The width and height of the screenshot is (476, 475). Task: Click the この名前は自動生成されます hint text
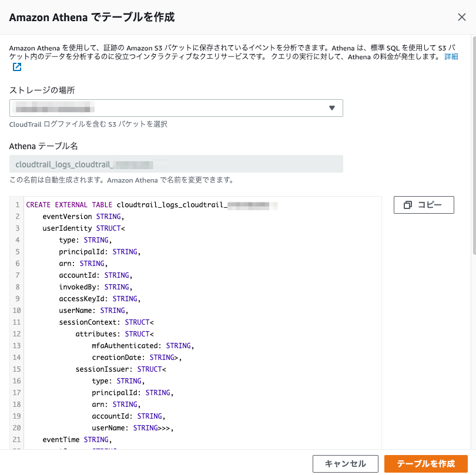(x=122, y=180)
